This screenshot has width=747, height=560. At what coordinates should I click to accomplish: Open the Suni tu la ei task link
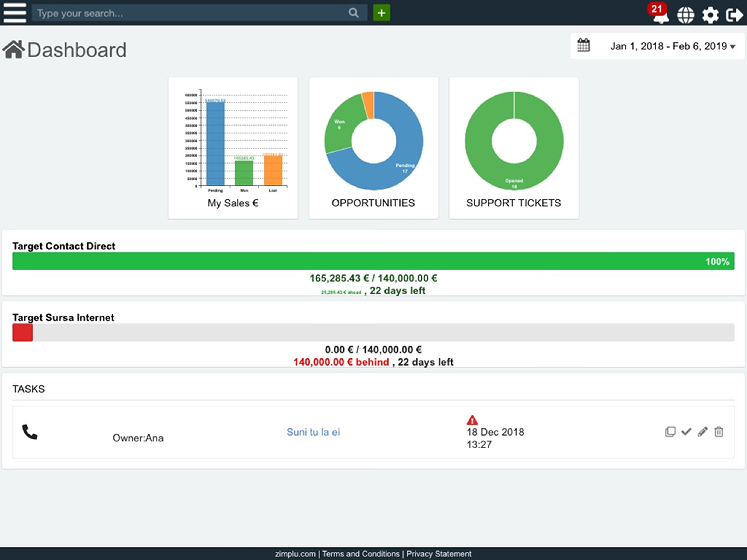click(313, 432)
